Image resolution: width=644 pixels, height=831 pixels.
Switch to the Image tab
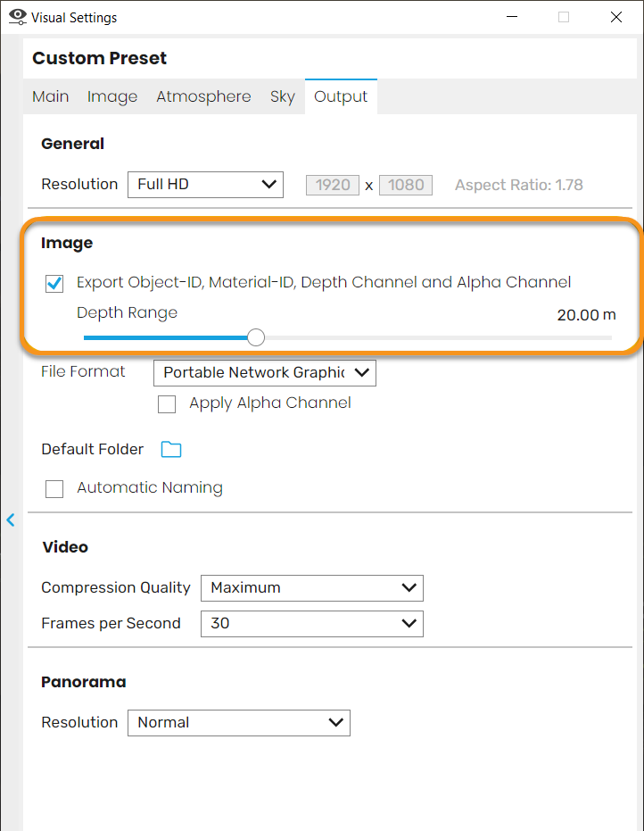point(112,96)
